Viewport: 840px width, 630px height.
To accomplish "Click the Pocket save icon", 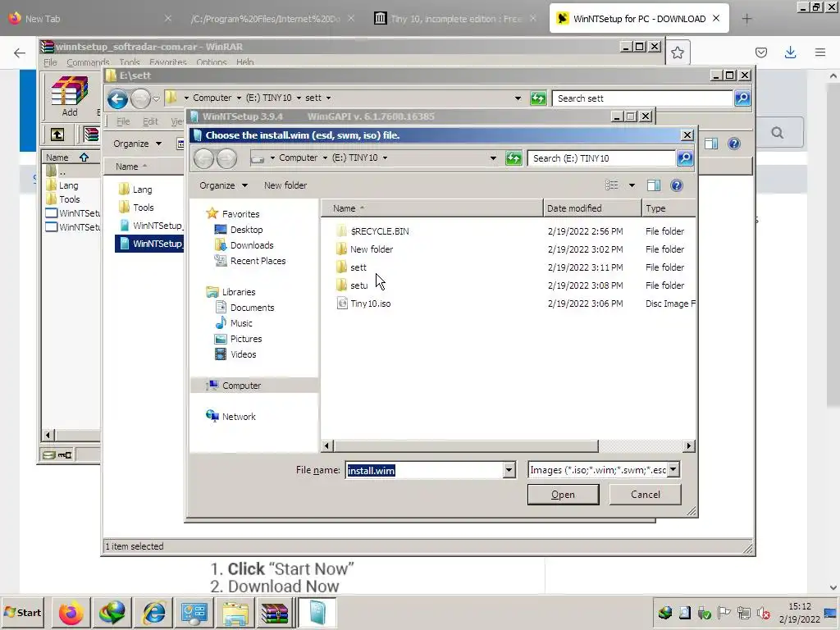I will (760, 52).
